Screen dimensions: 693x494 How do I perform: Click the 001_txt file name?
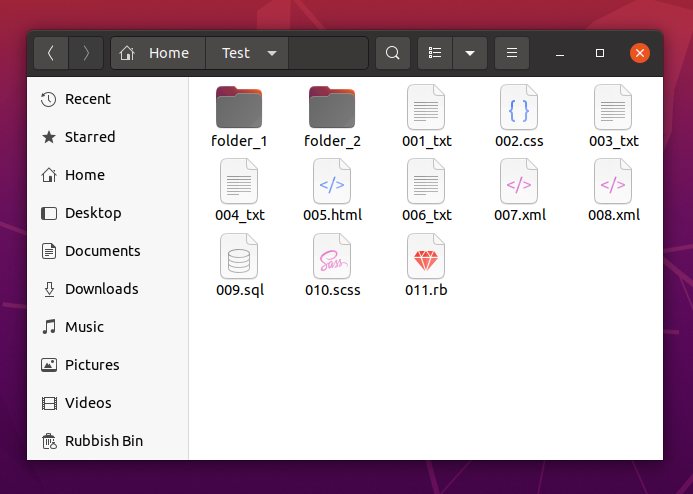pos(426,141)
